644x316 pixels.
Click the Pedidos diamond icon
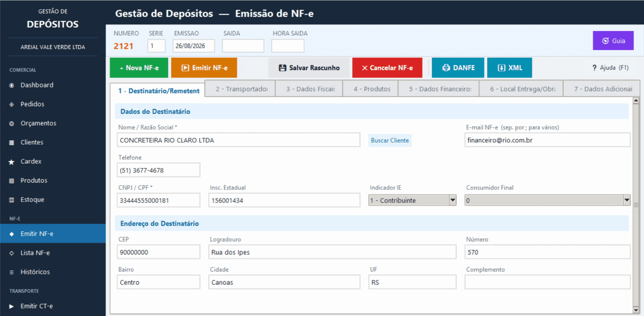pos(12,104)
